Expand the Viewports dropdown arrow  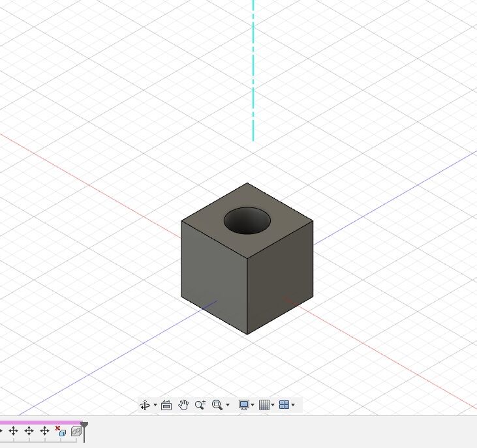pos(292,405)
